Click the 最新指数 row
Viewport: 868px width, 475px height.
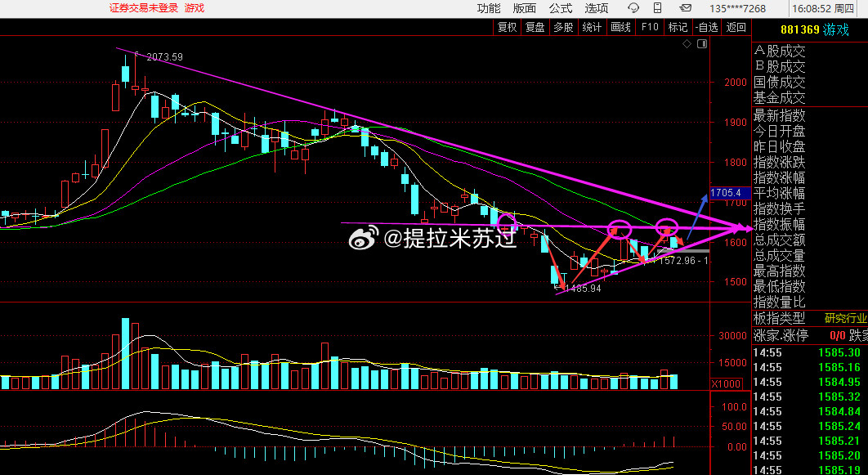pos(780,116)
